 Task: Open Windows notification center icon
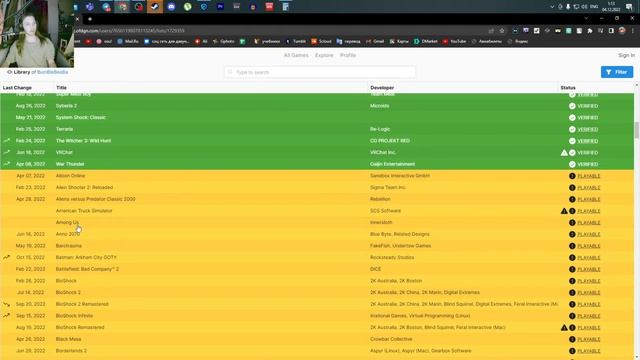tap(629, 7)
